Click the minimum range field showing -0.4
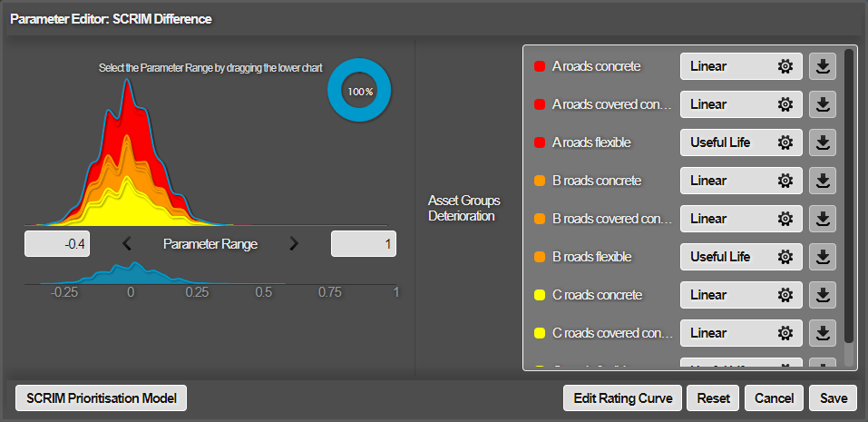 tap(57, 243)
